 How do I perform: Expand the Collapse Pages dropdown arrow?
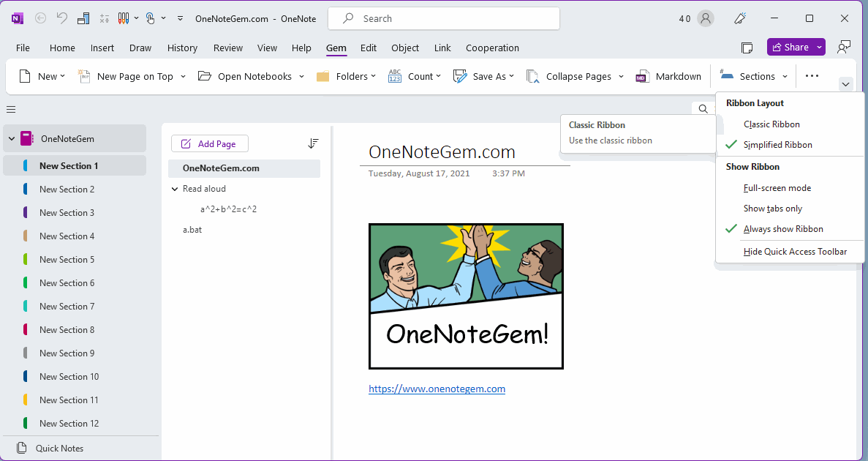[x=621, y=76]
